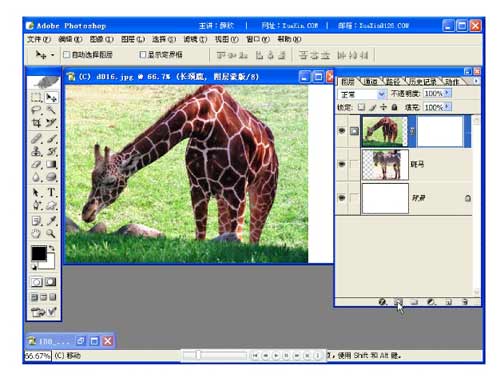Image resolution: width=500 pixels, height=386 pixels.
Task: Hide the giraffe layer via eye icon
Action: pyautogui.click(x=342, y=131)
